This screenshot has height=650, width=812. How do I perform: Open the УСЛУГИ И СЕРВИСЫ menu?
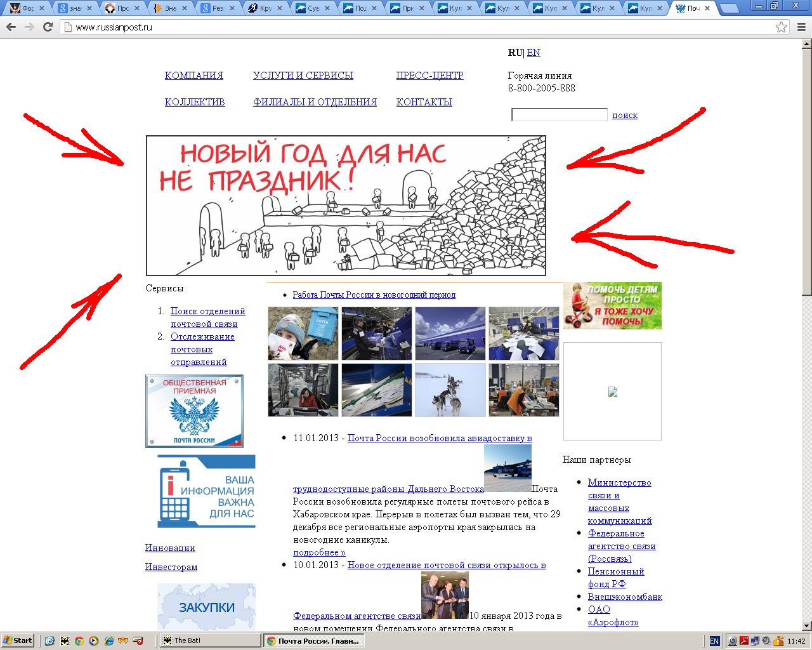tap(303, 75)
